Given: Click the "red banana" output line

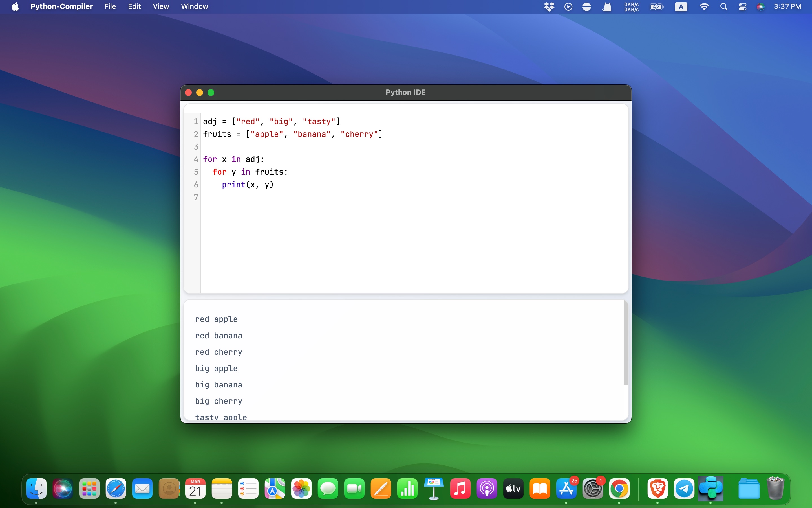Looking at the screenshot, I should (219, 336).
